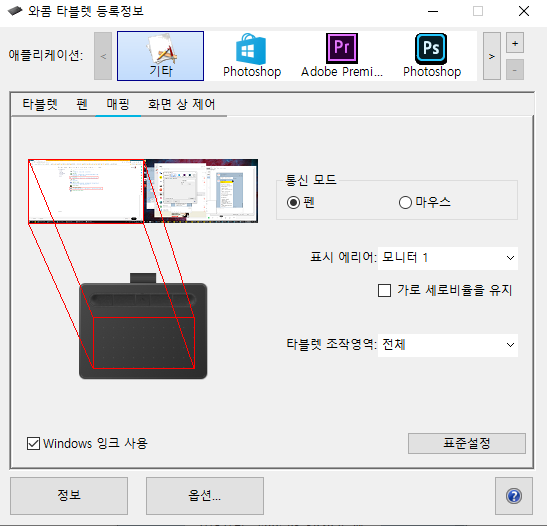Select the Photoshop icon with Windows Store logo

click(x=252, y=56)
